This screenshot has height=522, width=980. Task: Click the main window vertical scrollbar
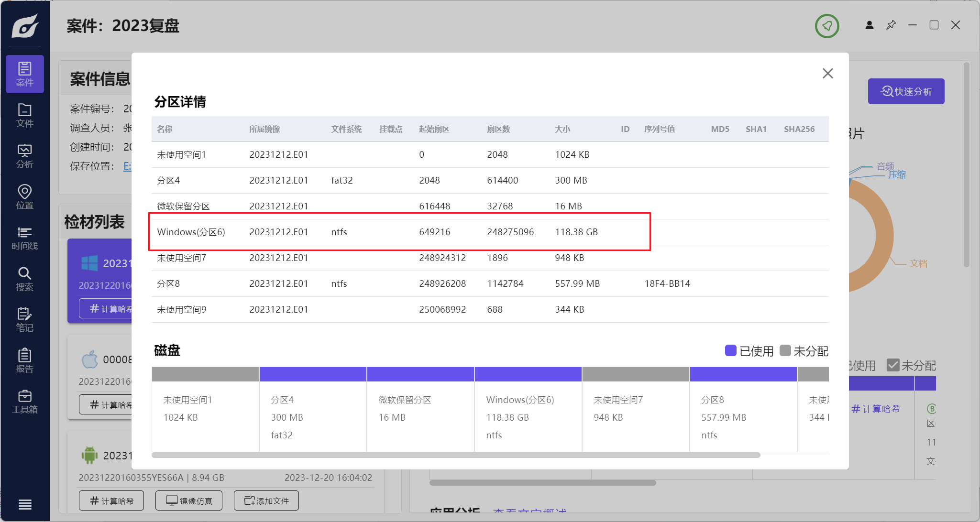pyautogui.click(x=967, y=164)
